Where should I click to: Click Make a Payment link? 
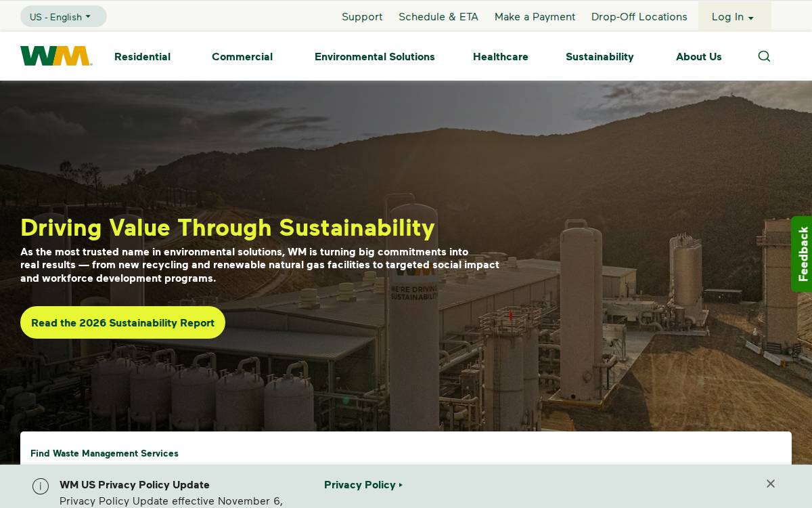click(535, 17)
